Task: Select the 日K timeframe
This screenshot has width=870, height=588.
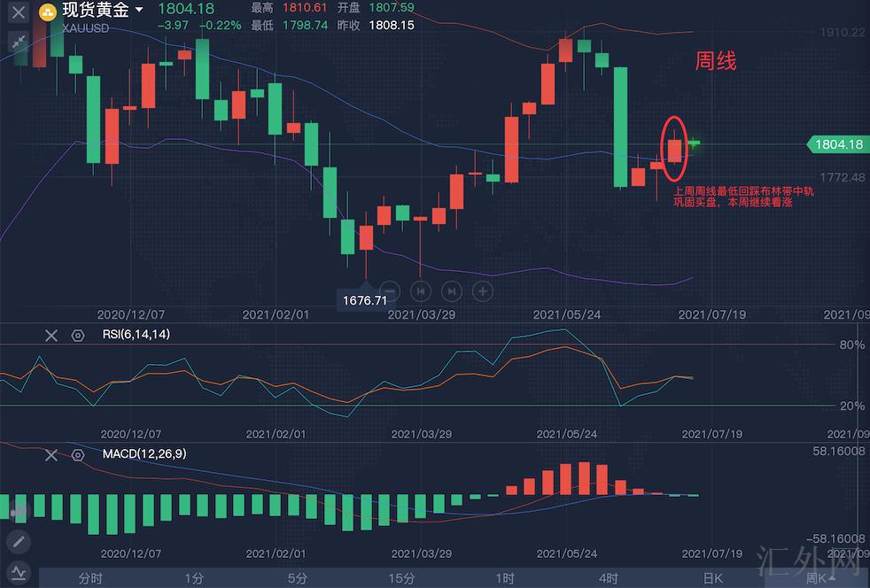Action: pyautogui.click(x=712, y=578)
